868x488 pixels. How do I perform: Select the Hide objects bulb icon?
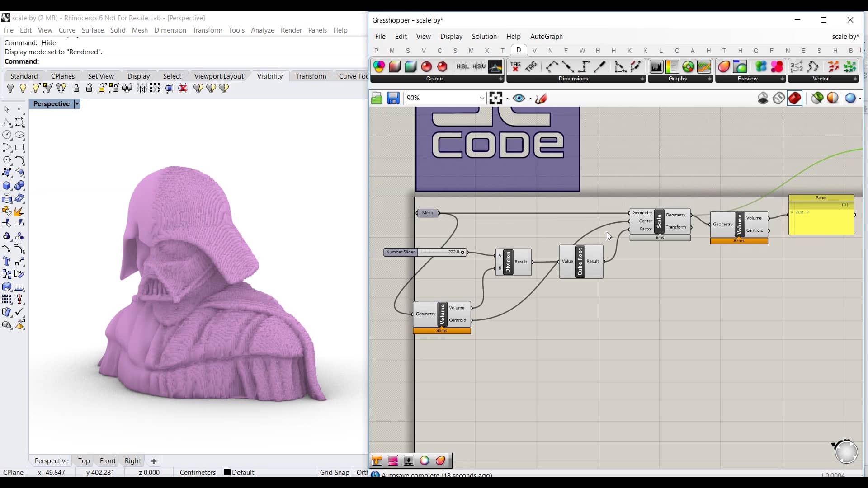point(10,89)
